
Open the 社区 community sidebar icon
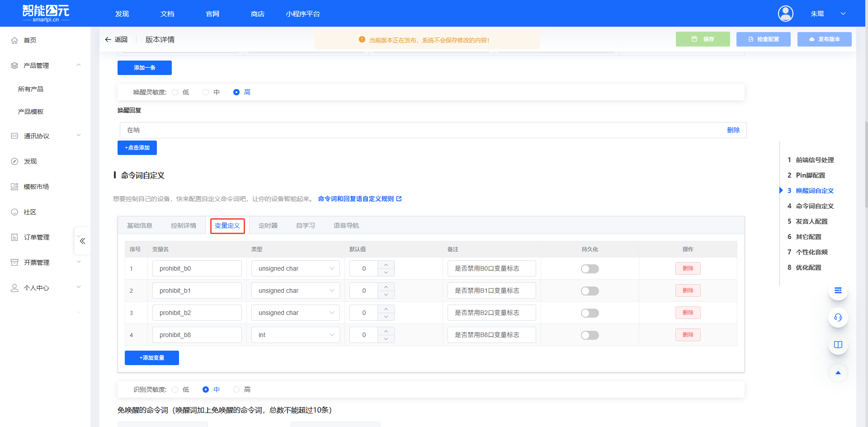pos(14,211)
